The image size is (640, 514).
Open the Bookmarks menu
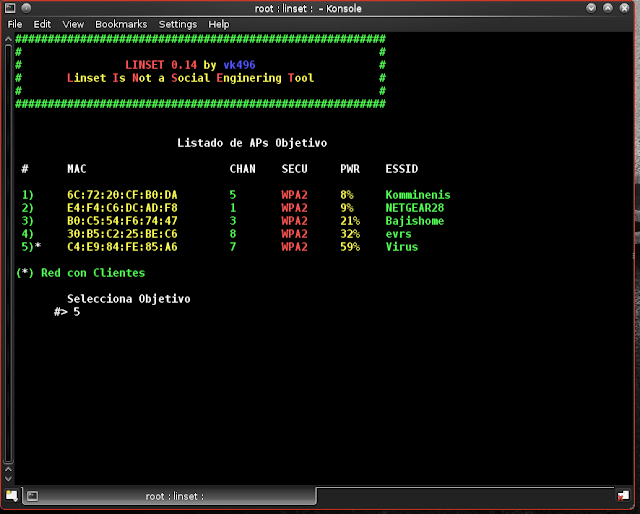[121, 24]
